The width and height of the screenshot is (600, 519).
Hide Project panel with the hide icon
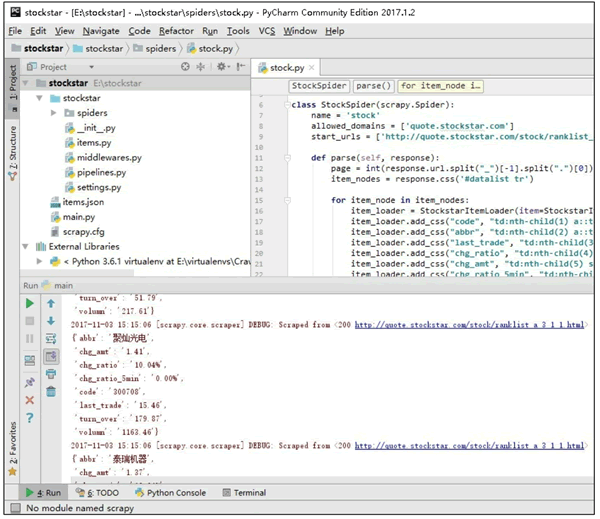(x=241, y=67)
